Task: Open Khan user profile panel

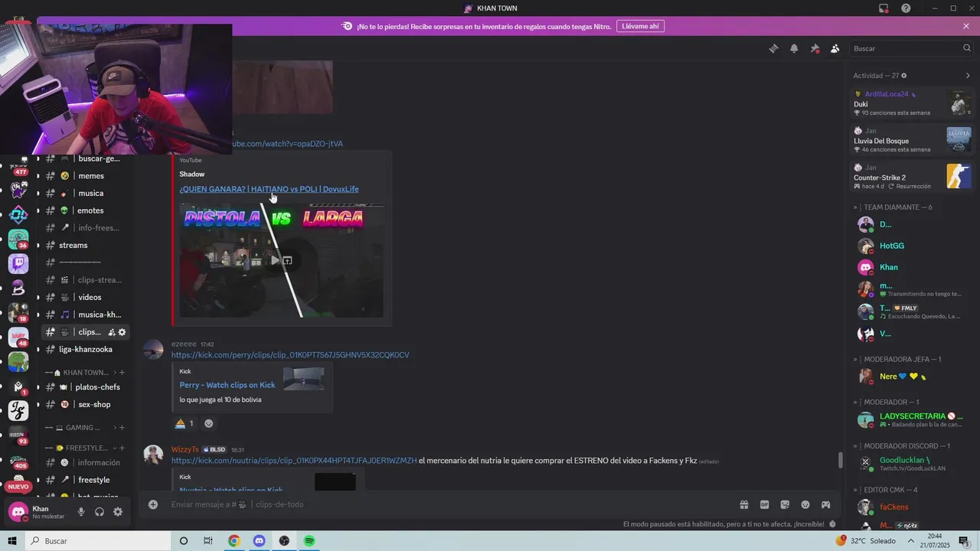Action: tap(38, 512)
